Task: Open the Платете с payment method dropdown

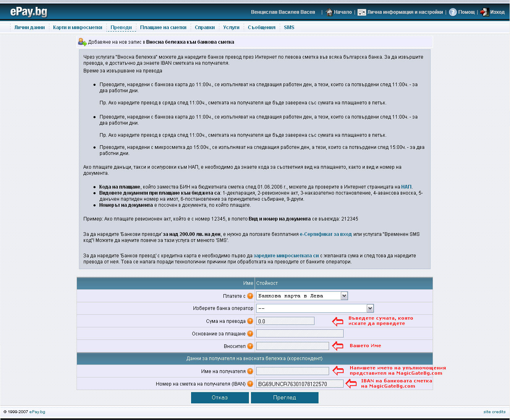Action: pos(302,296)
